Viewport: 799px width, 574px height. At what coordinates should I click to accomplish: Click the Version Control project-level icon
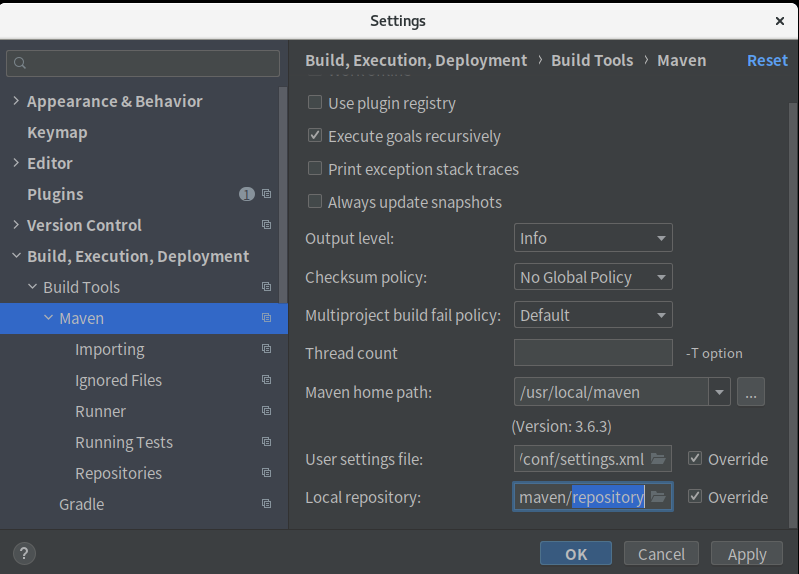pyautogui.click(x=267, y=225)
